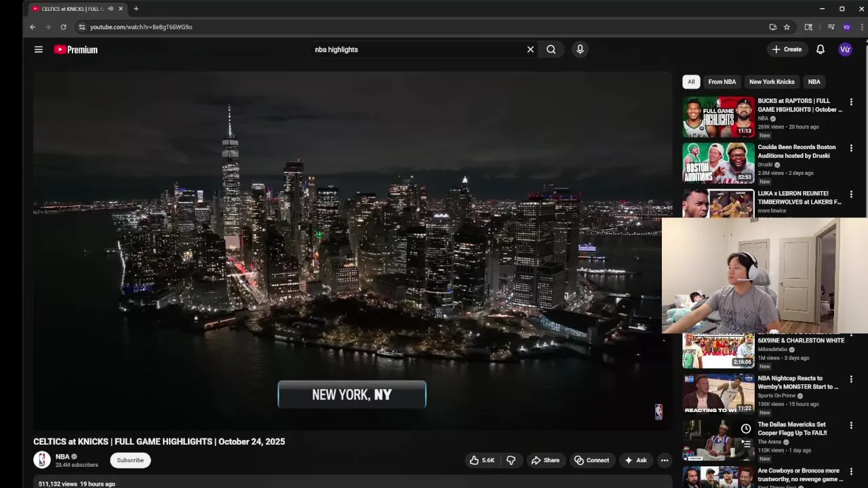Open options for Coulda Been Records video
The image size is (868, 488).
[851, 148]
